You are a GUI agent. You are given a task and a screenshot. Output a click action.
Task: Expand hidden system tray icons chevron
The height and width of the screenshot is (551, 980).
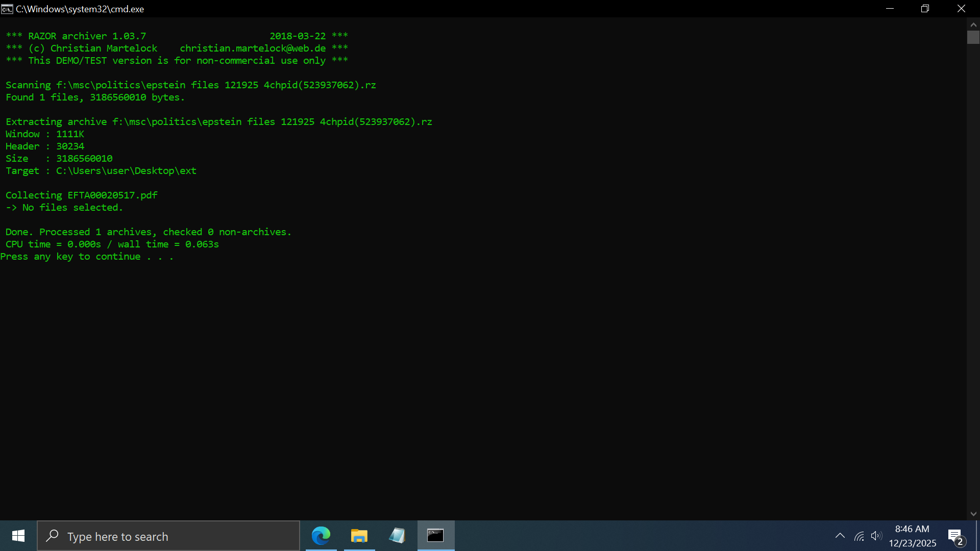[x=840, y=536]
